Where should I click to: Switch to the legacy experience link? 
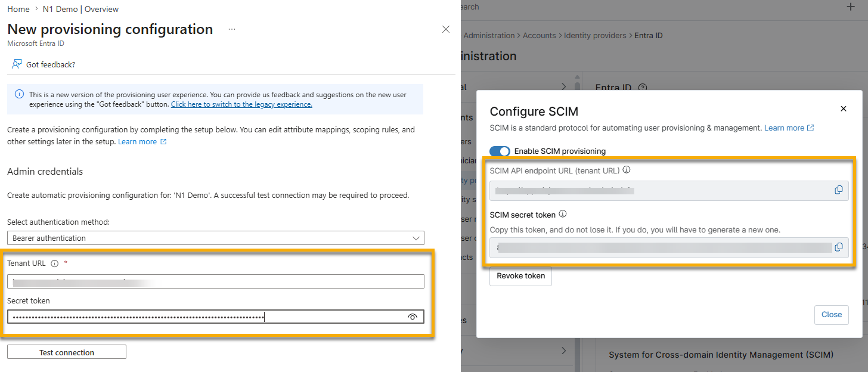click(241, 104)
